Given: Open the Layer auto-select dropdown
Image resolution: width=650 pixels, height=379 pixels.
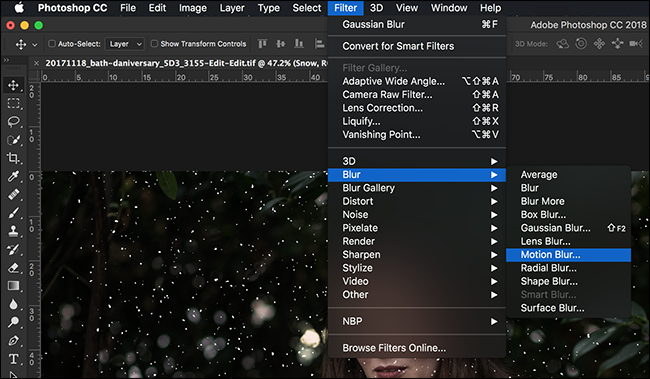Looking at the screenshot, I should tap(125, 44).
